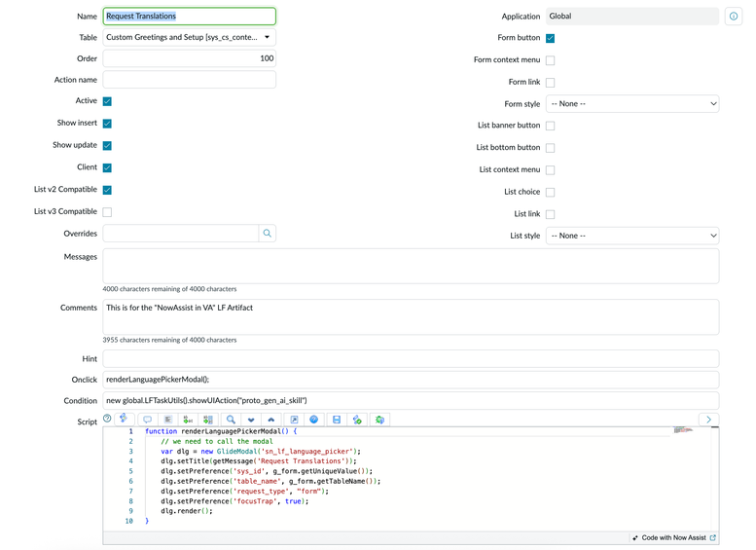The height and width of the screenshot is (550, 756).
Task: Click the format code icon in script toolbar
Action: click(168, 420)
